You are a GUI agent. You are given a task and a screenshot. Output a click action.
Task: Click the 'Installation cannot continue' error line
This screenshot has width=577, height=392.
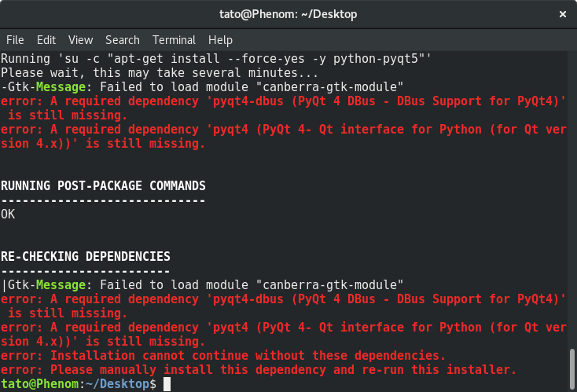tap(223, 356)
